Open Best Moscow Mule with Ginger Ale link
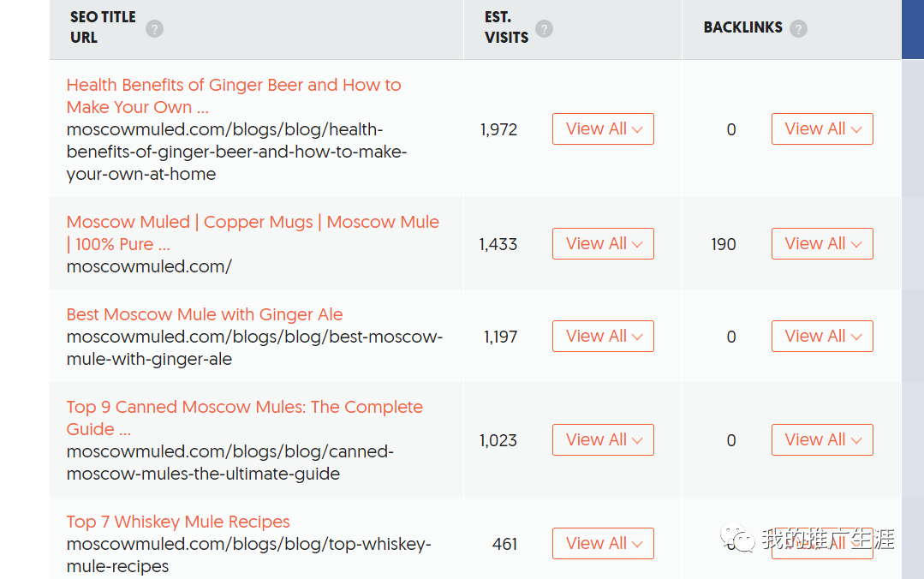 tap(205, 314)
